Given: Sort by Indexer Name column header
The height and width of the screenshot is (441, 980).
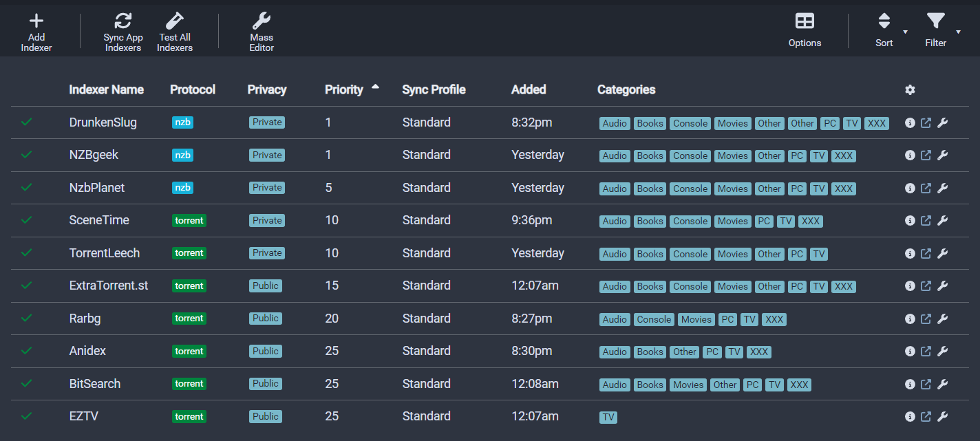Looking at the screenshot, I should pos(107,89).
